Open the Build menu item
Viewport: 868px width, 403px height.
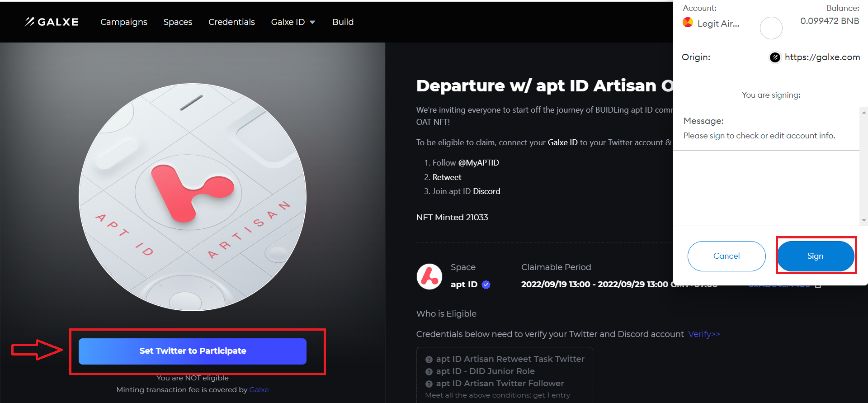[x=343, y=22]
